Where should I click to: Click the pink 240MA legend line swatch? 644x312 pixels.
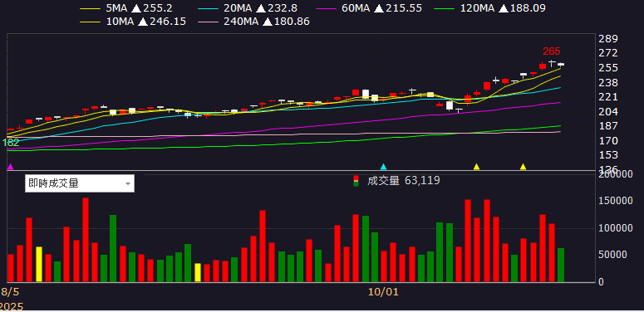(208, 22)
